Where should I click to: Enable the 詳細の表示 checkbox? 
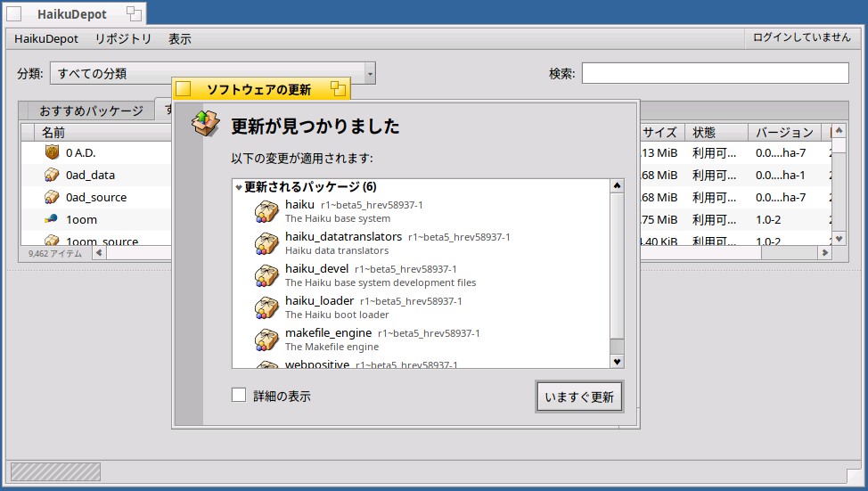click(x=239, y=395)
